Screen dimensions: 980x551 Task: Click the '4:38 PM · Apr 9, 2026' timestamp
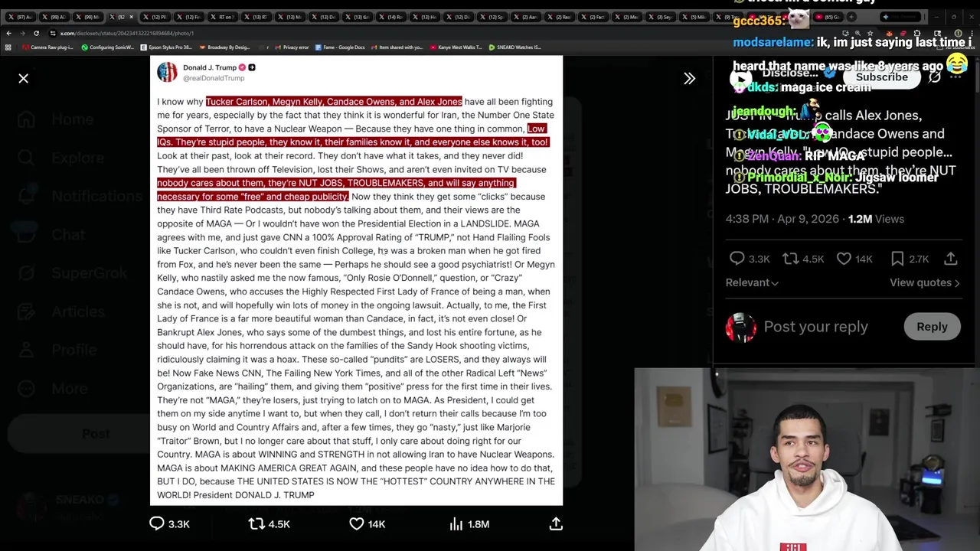[x=782, y=219]
